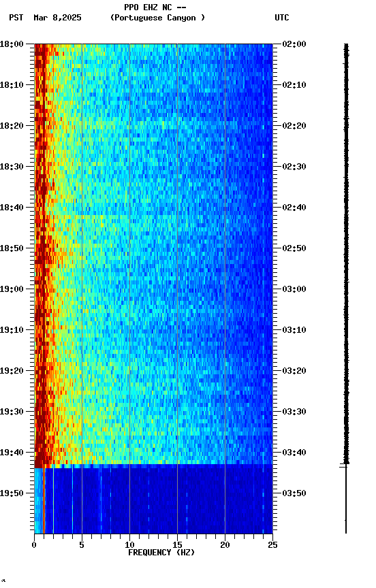Click the 15 Hz frequency axis label
The image size is (376, 588).
[177, 545]
